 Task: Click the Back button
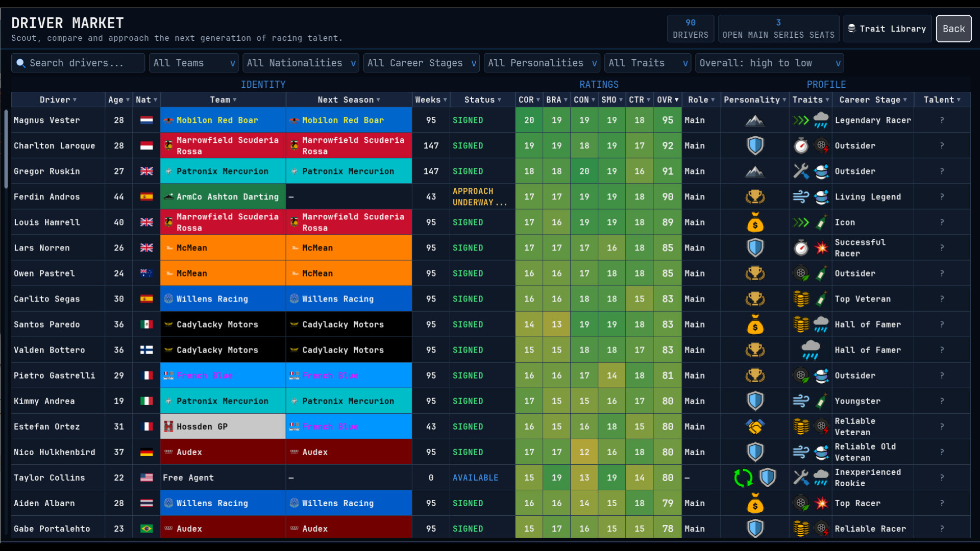coord(953,29)
